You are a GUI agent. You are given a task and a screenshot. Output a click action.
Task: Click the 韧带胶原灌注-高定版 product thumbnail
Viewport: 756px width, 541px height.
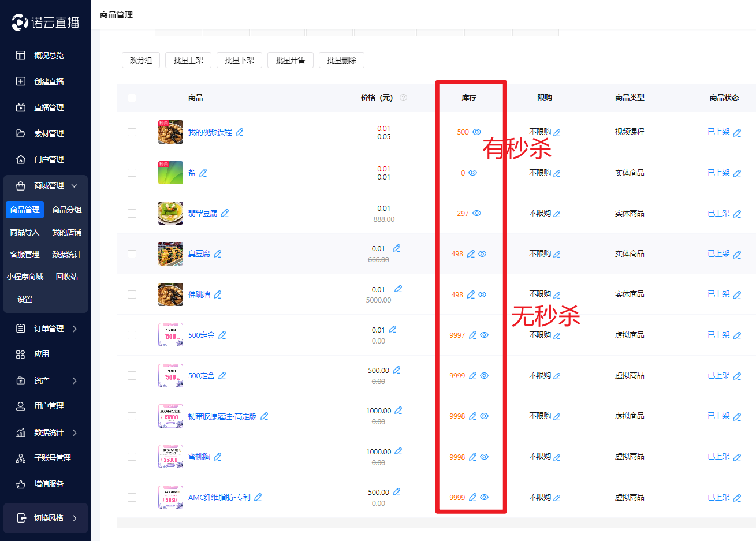[170, 416]
